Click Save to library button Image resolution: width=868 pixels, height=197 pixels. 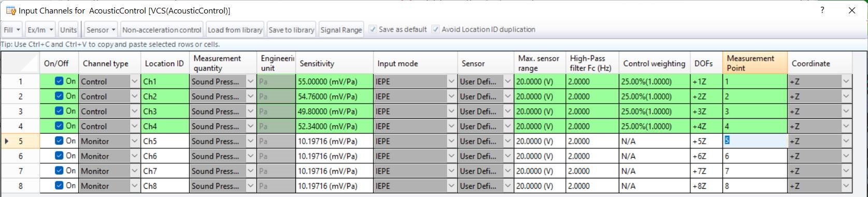coord(291,30)
